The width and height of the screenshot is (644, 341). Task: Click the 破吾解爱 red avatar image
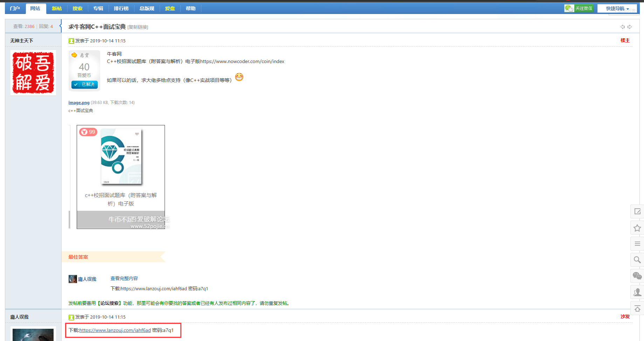(33, 73)
